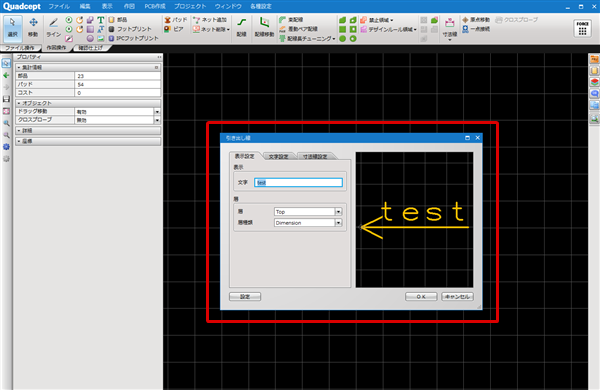Open the ドラッグ移動 value dropdown
The height and width of the screenshot is (390, 600).
point(157,112)
